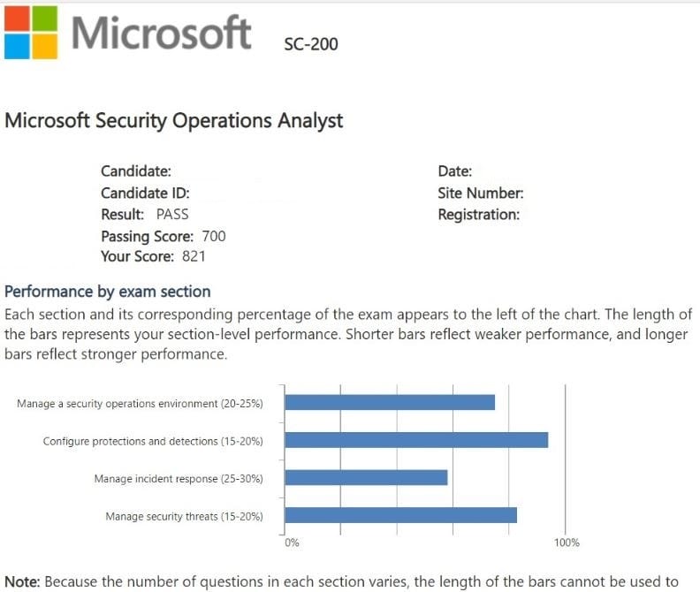Click the Manage security threats bar
Viewport: 700px width, 592px height.
(x=400, y=515)
